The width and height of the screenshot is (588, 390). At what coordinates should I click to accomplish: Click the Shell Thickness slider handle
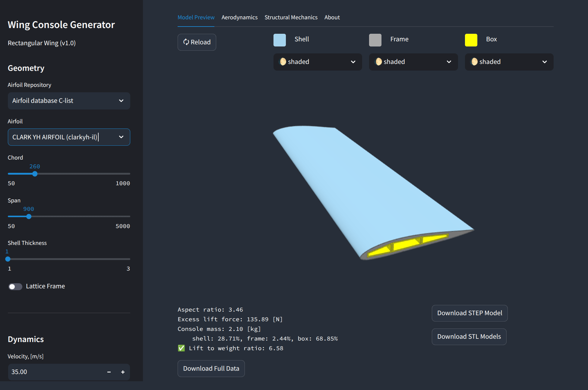coord(8,259)
